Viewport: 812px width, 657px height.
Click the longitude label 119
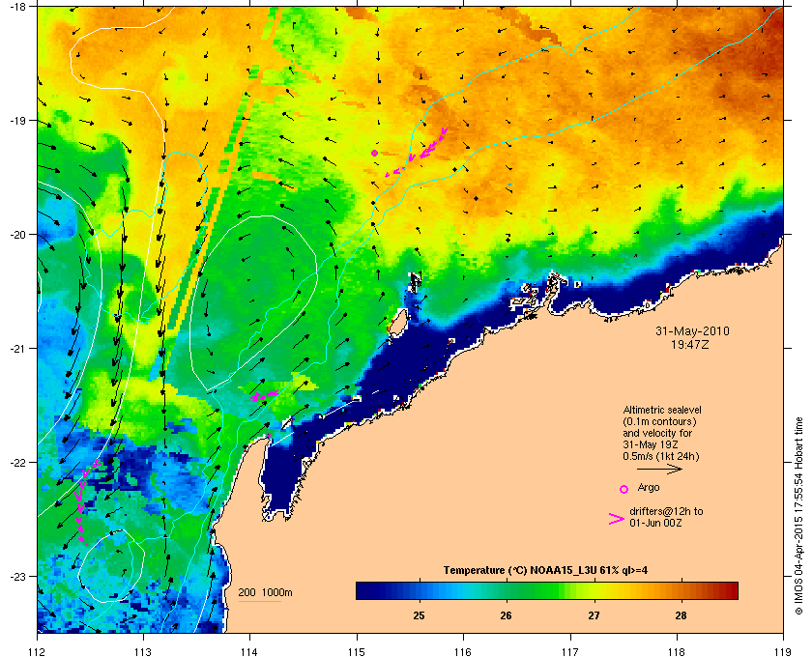click(783, 652)
